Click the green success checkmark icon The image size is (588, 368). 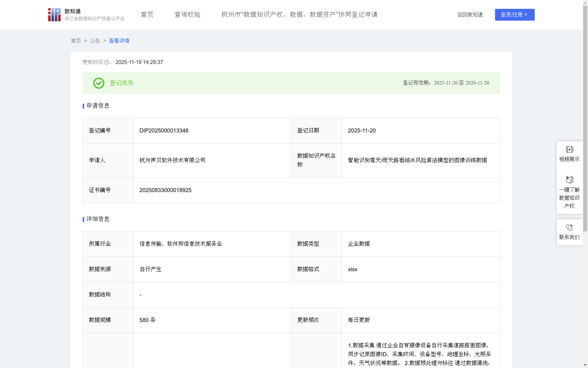[98, 83]
